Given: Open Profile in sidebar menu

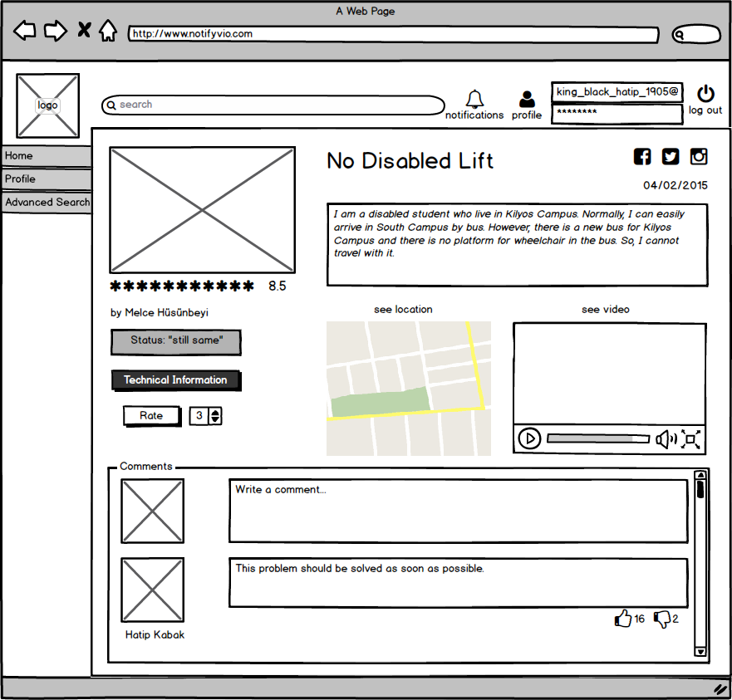Looking at the screenshot, I should pyautogui.click(x=47, y=179).
